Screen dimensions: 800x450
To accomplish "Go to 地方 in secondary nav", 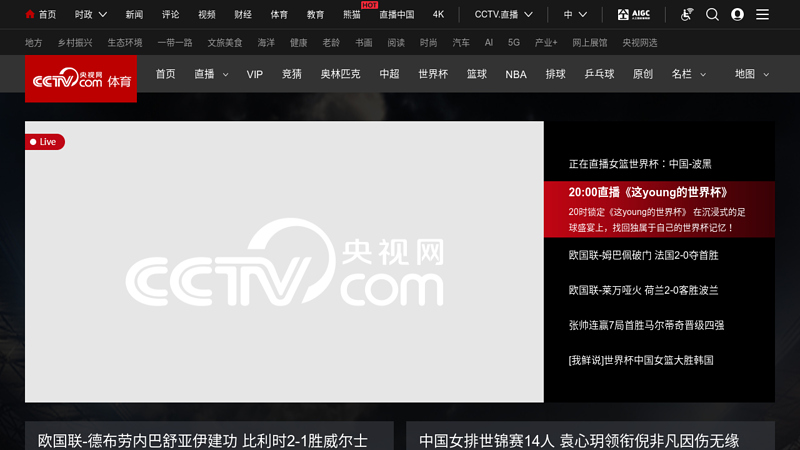I will [x=34, y=43].
